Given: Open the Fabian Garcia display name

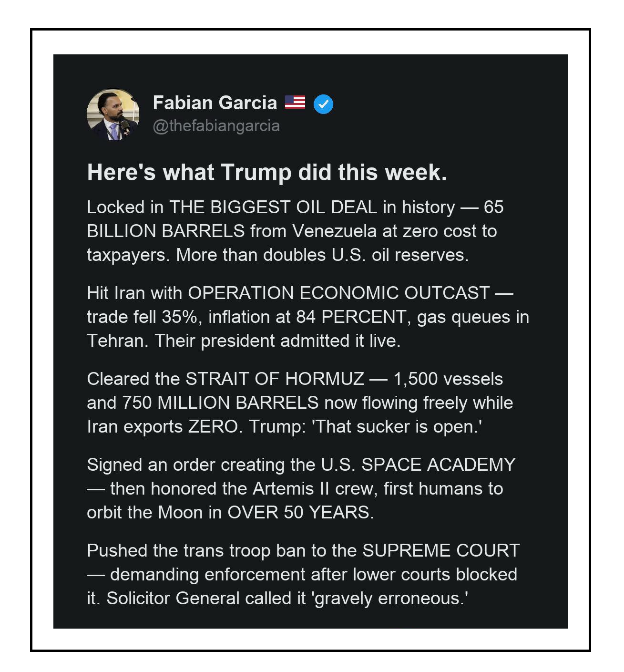Looking at the screenshot, I should (x=215, y=103).
